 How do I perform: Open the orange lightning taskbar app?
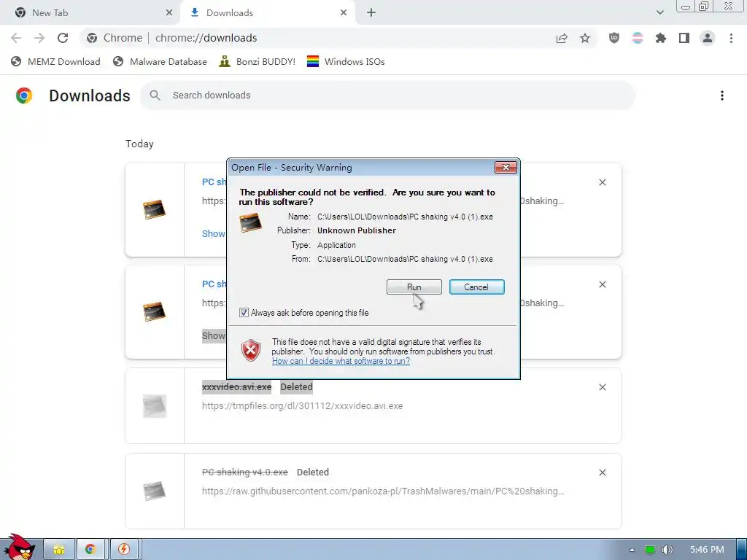[123, 550]
